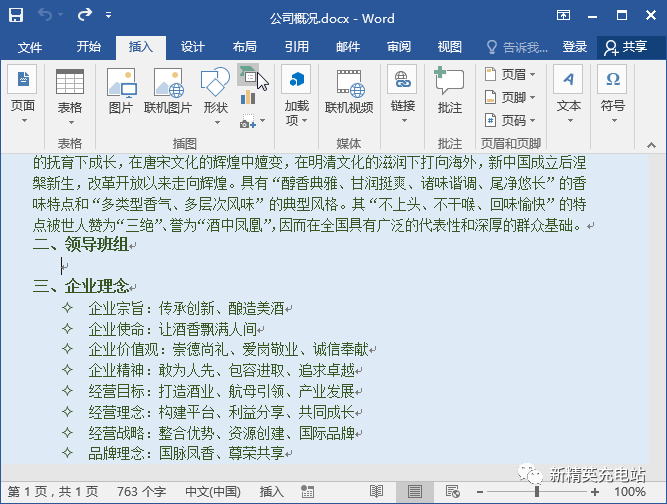Click the SmartArt icon
The image size is (667, 504).
[248, 75]
